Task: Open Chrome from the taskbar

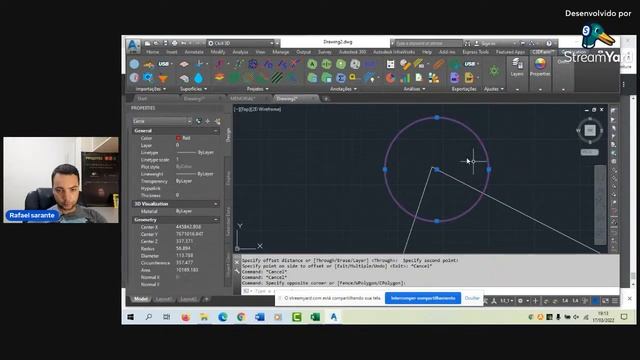Action: (x=241, y=317)
